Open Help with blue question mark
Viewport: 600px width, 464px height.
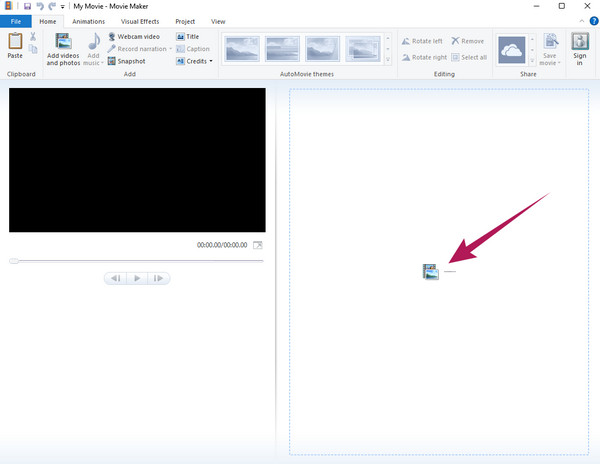point(594,21)
